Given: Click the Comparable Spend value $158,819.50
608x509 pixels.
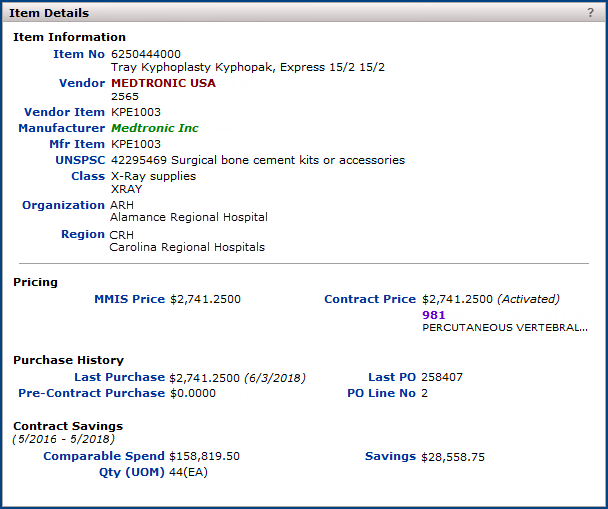Looking at the screenshot, I should click(x=204, y=456).
